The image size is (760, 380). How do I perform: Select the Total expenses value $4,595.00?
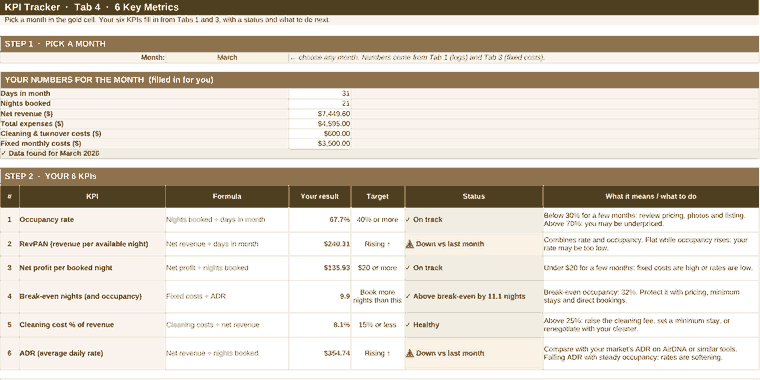pos(320,124)
